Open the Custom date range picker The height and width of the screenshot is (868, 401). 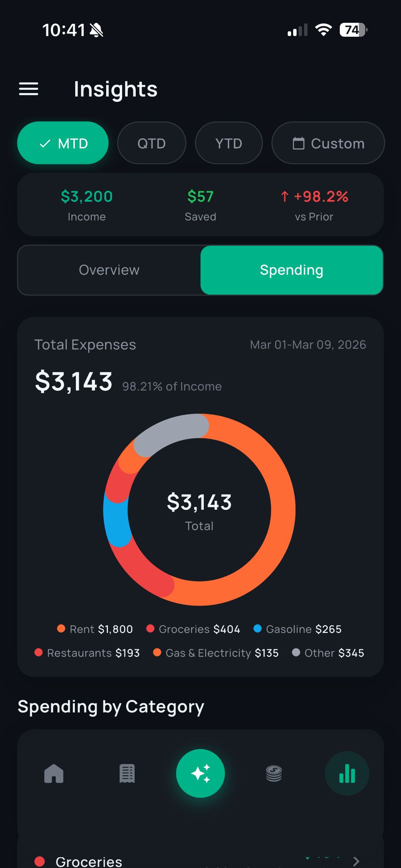pyautogui.click(x=328, y=143)
